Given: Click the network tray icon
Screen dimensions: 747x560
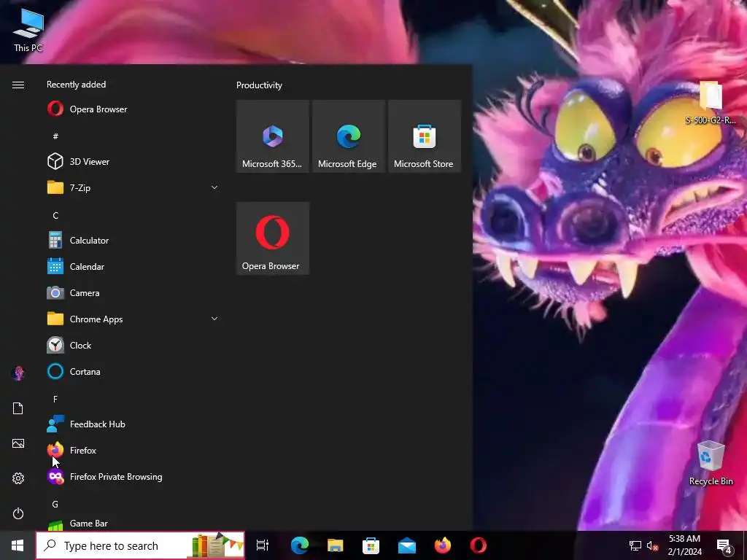Looking at the screenshot, I should 635,545.
